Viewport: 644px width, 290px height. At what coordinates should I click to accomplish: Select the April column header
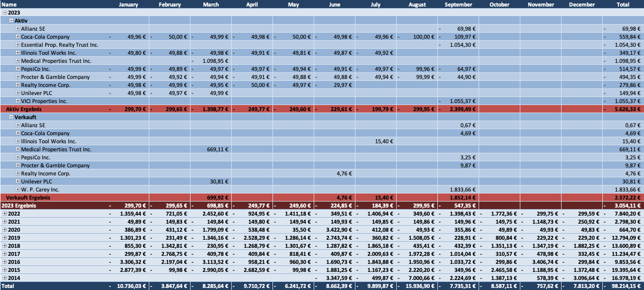click(x=252, y=5)
